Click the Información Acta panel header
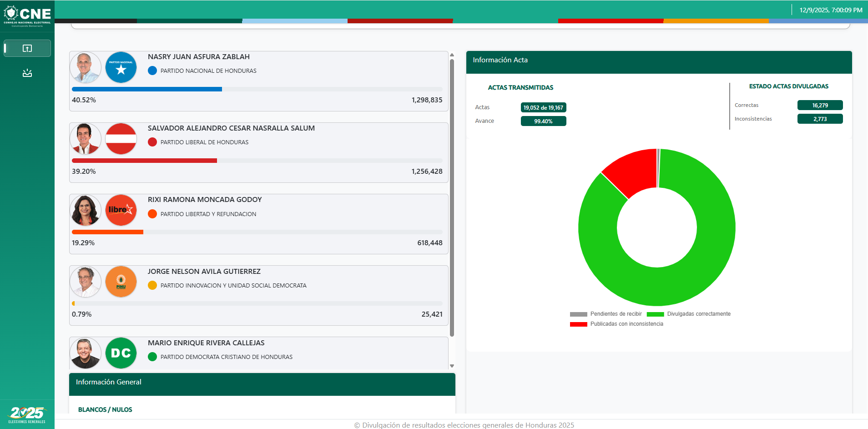The height and width of the screenshot is (429, 868). [x=659, y=62]
